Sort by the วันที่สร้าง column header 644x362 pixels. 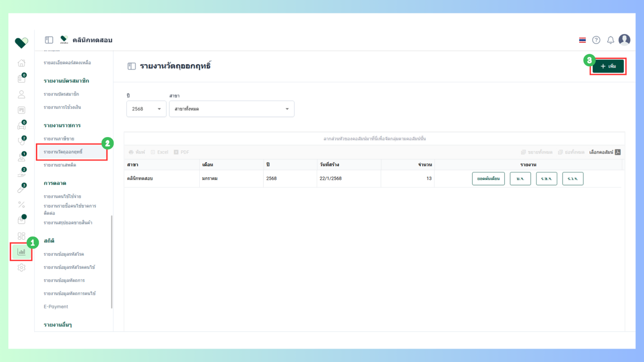tap(348, 165)
